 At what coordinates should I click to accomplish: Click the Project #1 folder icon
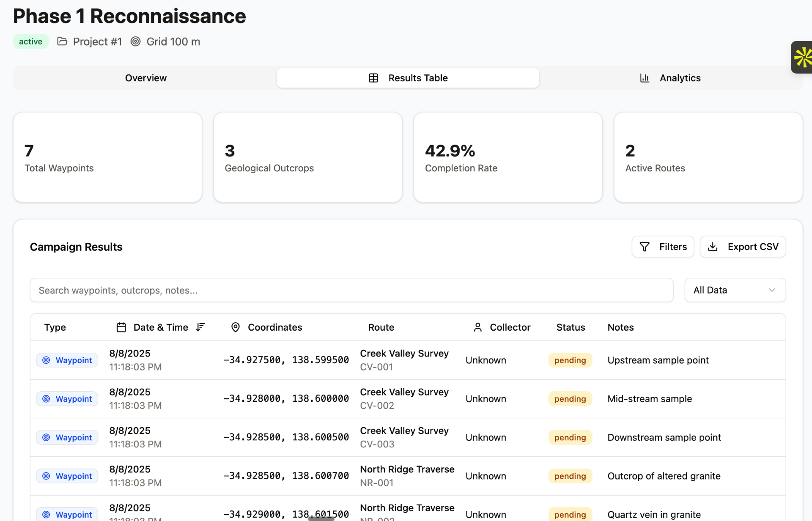coord(62,41)
